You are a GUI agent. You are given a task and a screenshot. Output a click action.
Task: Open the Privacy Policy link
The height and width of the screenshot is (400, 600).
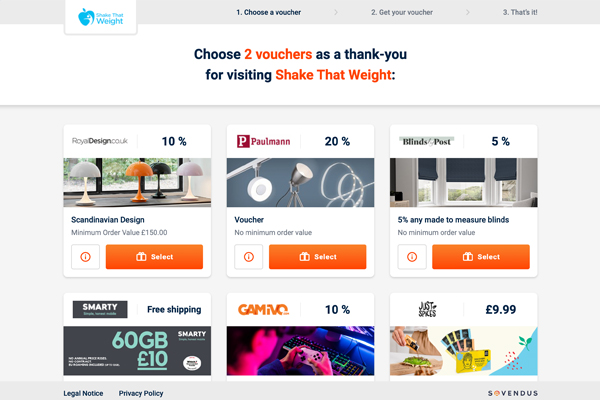coord(141,393)
